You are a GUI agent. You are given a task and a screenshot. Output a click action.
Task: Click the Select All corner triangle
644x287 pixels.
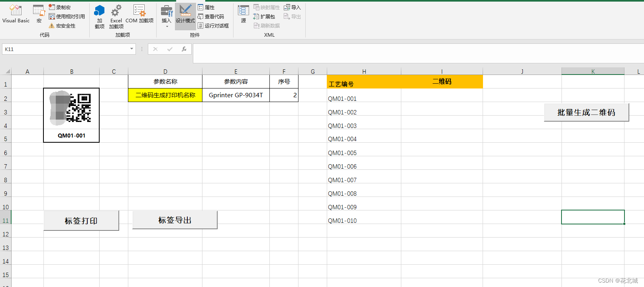tap(7, 71)
